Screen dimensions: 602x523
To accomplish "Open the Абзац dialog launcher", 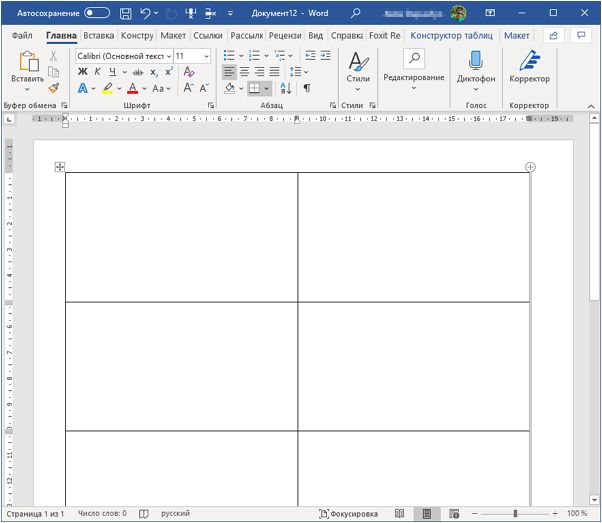I will [x=332, y=105].
